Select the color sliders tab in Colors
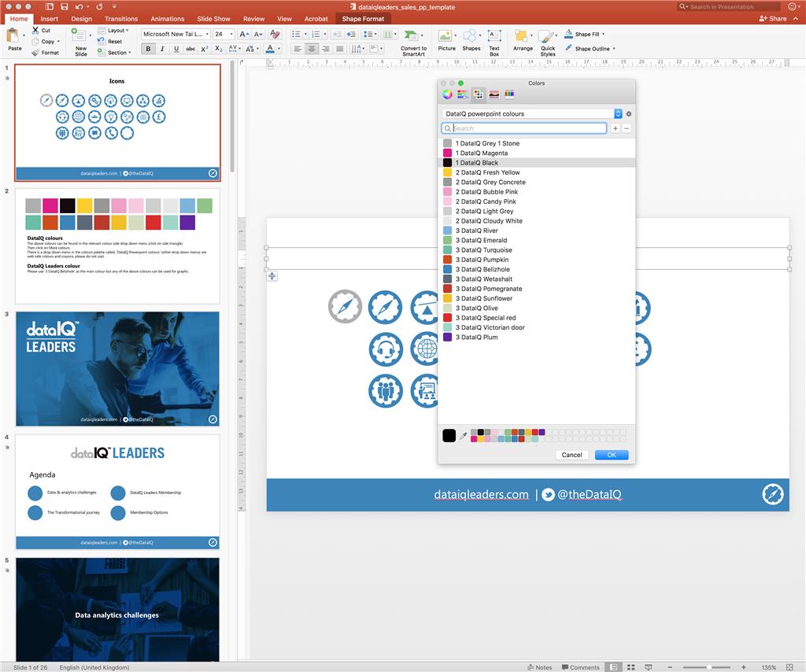This screenshot has width=806, height=672. click(463, 94)
